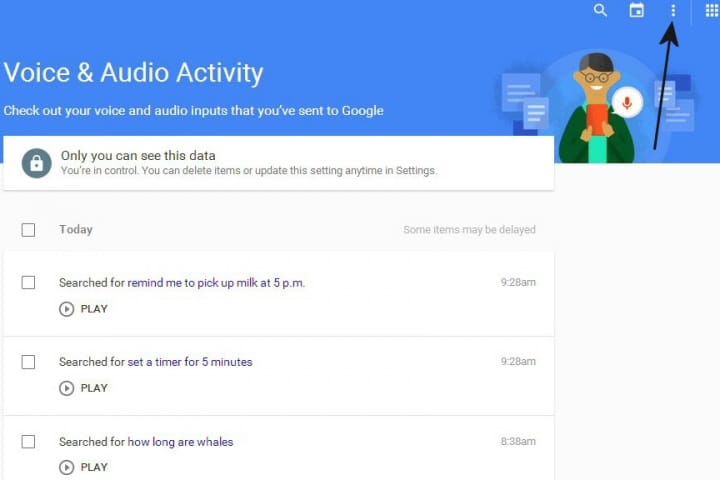This screenshot has height=480, width=720.
Task: Open "remind me to pick up milk" link
Action: 216,283
